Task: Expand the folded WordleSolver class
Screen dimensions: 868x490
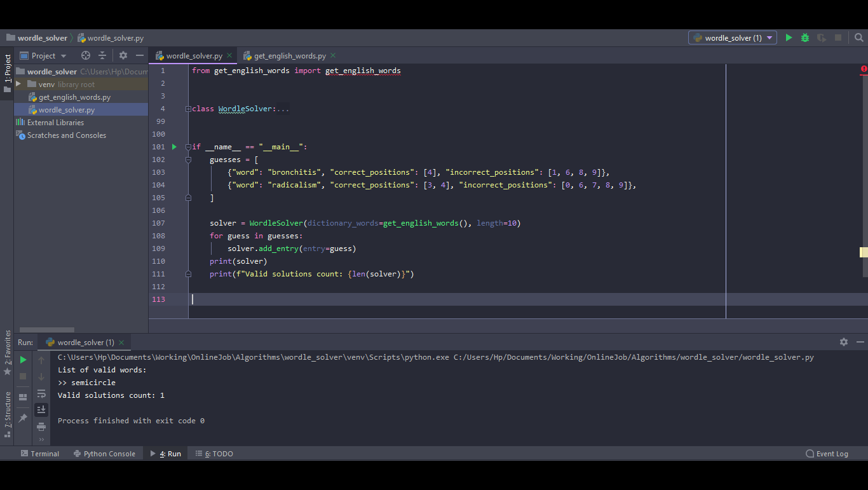Action: click(188, 109)
